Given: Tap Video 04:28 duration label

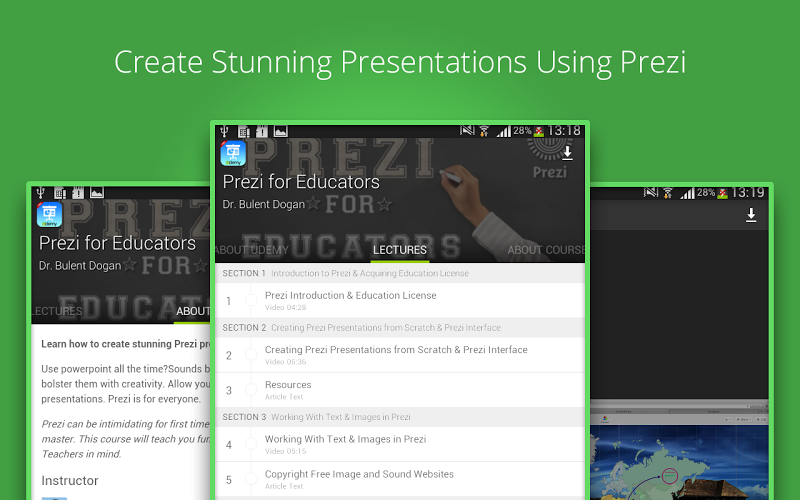Looking at the screenshot, I should [285, 308].
